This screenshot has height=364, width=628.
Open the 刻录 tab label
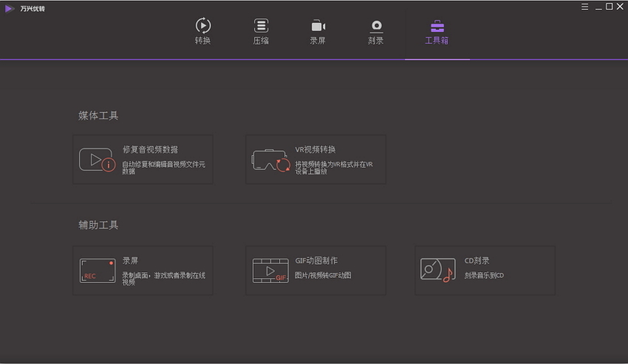(x=376, y=41)
